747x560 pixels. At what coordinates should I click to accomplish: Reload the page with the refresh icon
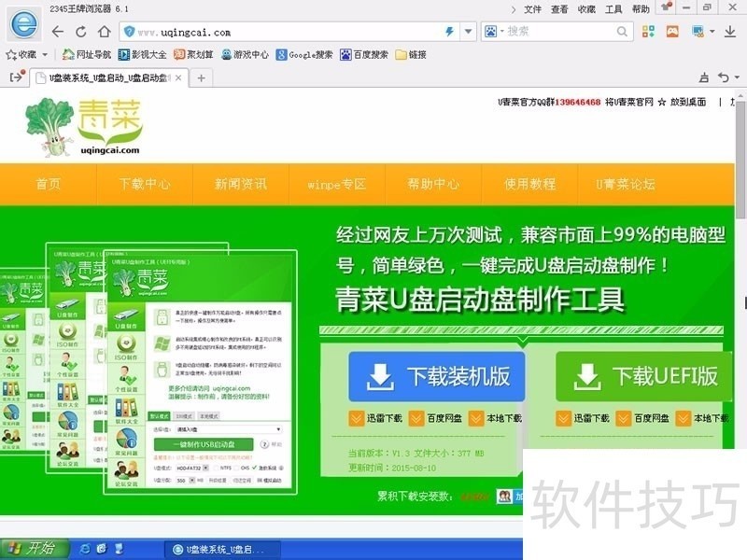pyautogui.click(x=81, y=32)
